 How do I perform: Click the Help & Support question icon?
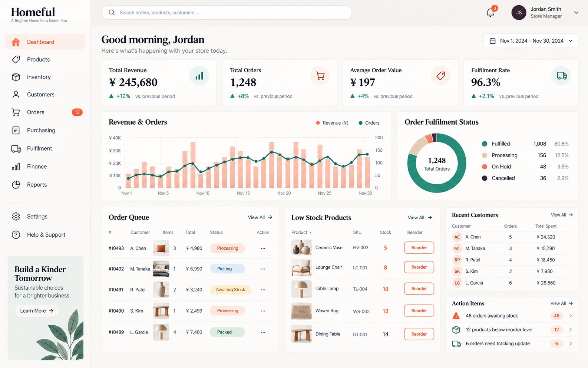(16, 234)
